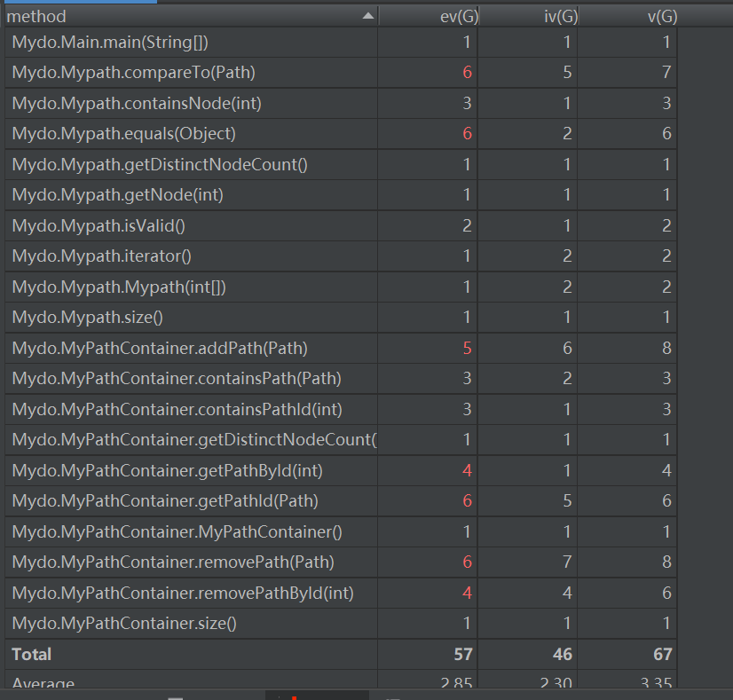Click iv(G) value 5 for compareTo(Path)

coord(567,73)
